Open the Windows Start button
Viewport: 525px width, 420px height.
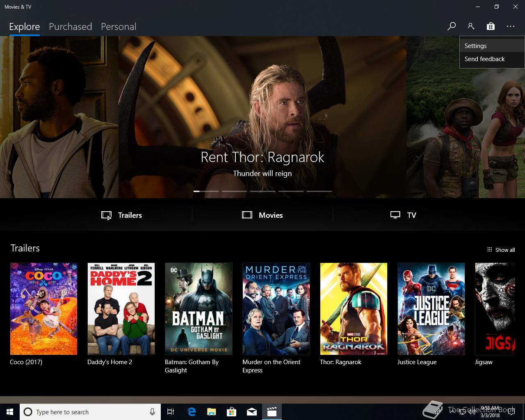point(10,412)
